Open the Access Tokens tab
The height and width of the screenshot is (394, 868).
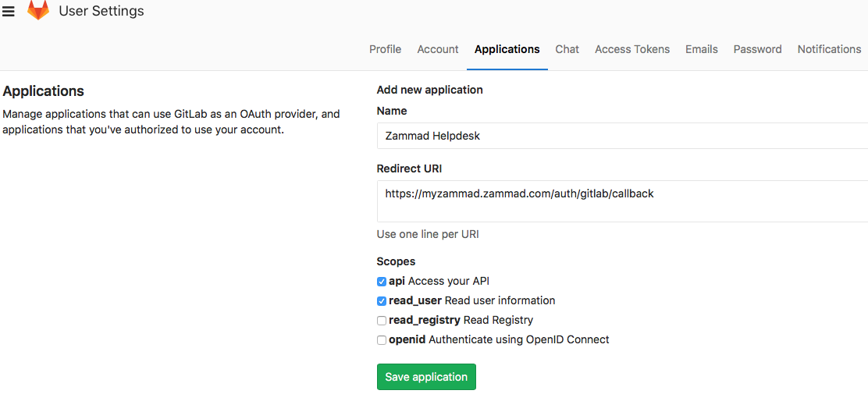click(632, 49)
